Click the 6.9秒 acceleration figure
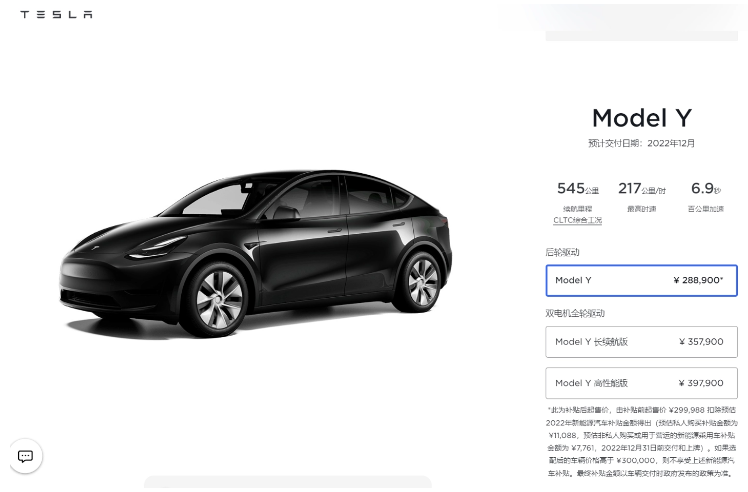 [706, 188]
